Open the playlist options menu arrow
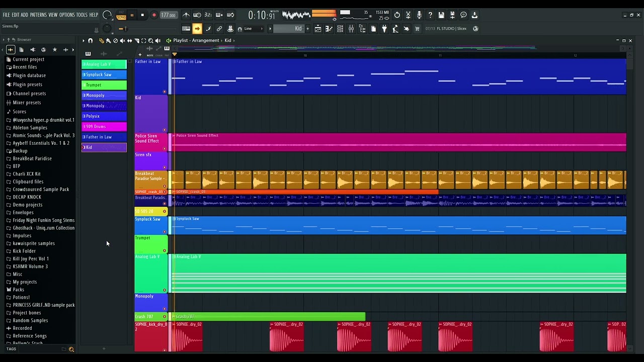The image size is (644, 362). pyautogui.click(x=84, y=40)
